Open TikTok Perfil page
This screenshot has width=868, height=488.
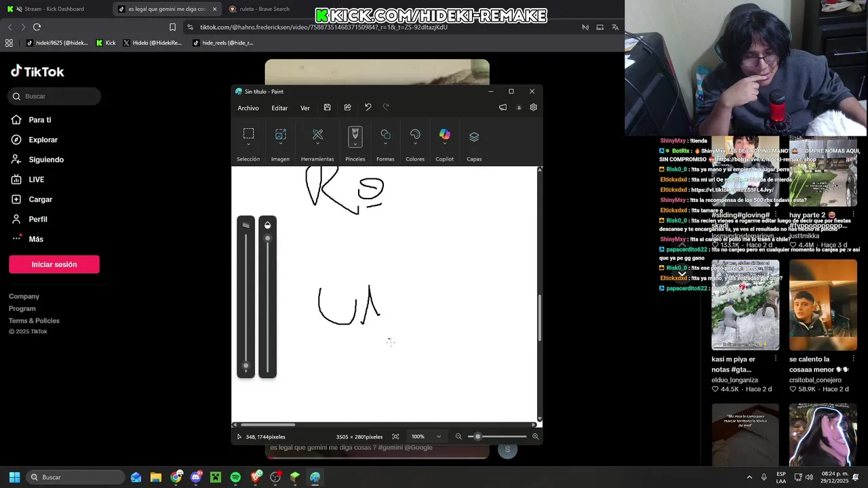click(38, 219)
